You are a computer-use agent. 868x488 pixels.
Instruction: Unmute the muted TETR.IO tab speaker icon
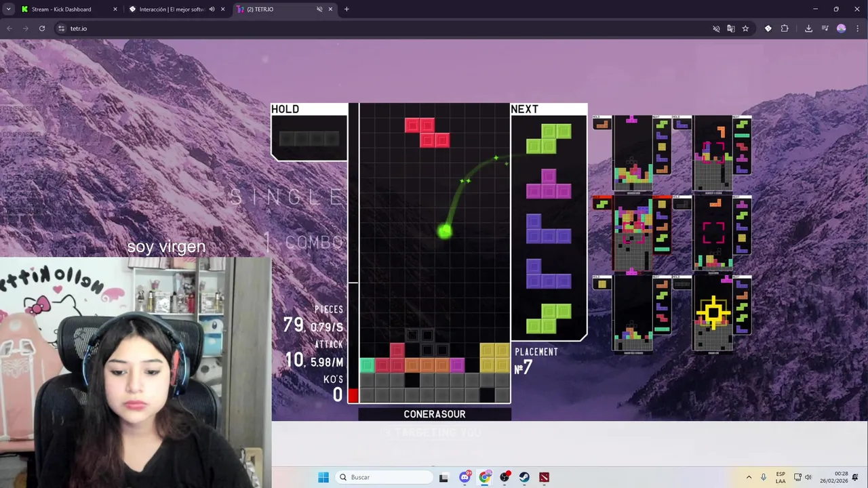(319, 9)
